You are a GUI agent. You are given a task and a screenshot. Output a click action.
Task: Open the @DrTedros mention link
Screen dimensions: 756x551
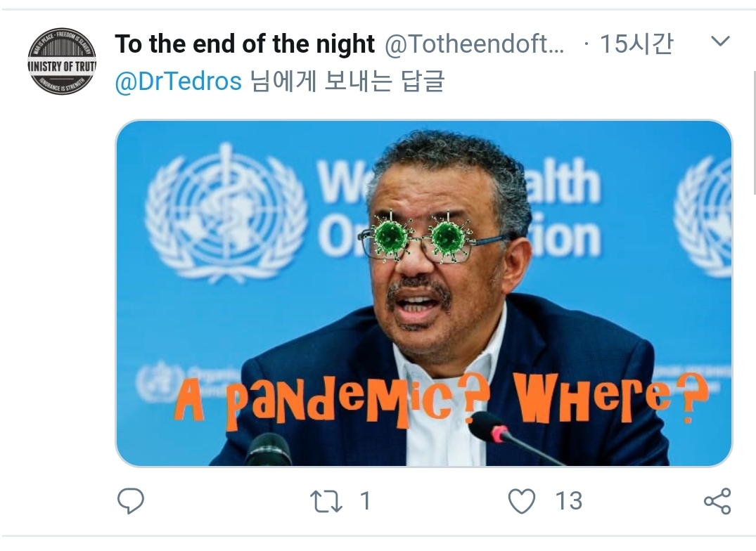tap(178, 81)
